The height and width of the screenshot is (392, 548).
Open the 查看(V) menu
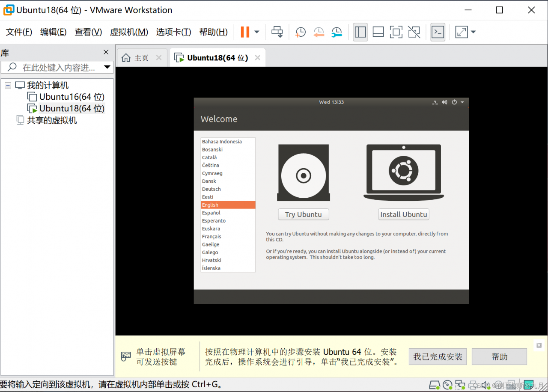88,32
